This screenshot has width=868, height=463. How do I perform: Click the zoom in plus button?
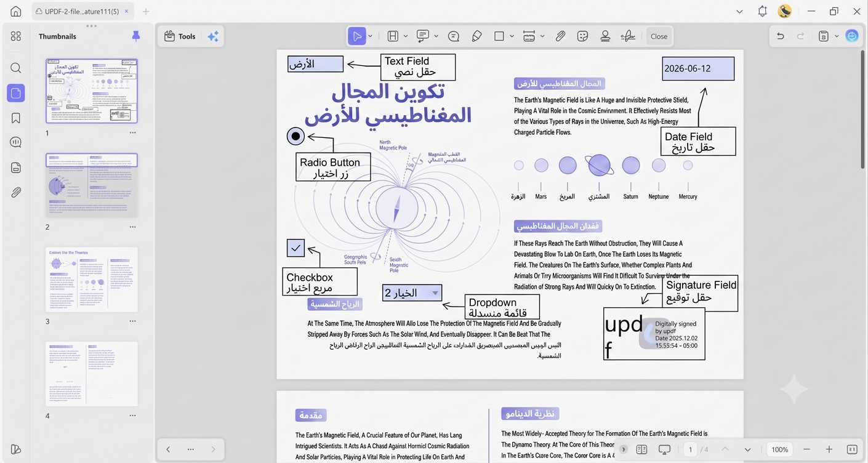click(x=829, y=449)
